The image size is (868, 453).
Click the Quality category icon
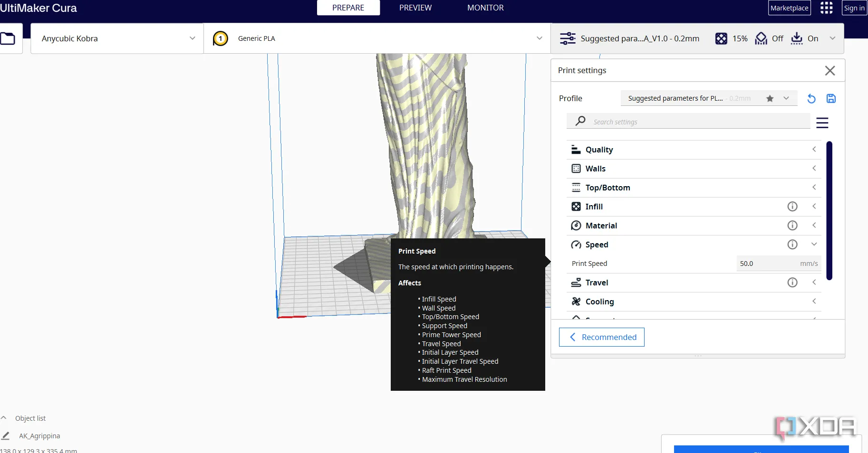coord(576,150)
